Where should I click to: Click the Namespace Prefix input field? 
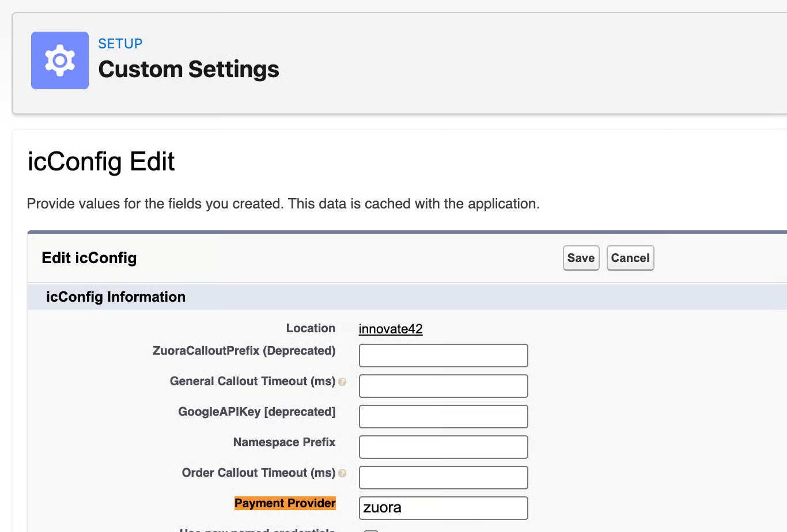coord(444,447)
